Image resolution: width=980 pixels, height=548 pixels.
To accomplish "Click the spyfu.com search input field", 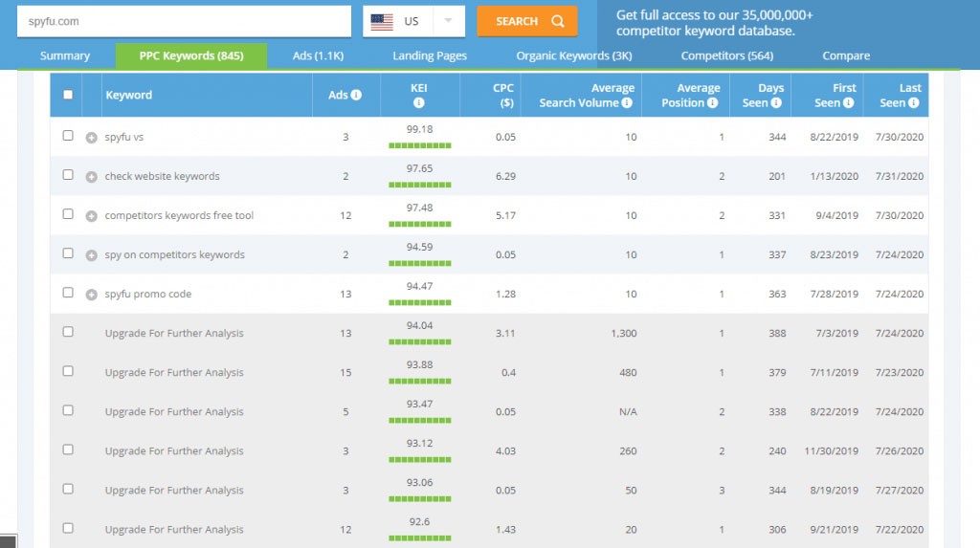I will (184, 21).
